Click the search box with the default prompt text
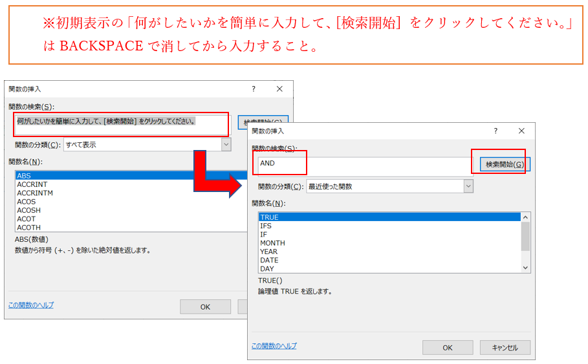 pos(123,124)
